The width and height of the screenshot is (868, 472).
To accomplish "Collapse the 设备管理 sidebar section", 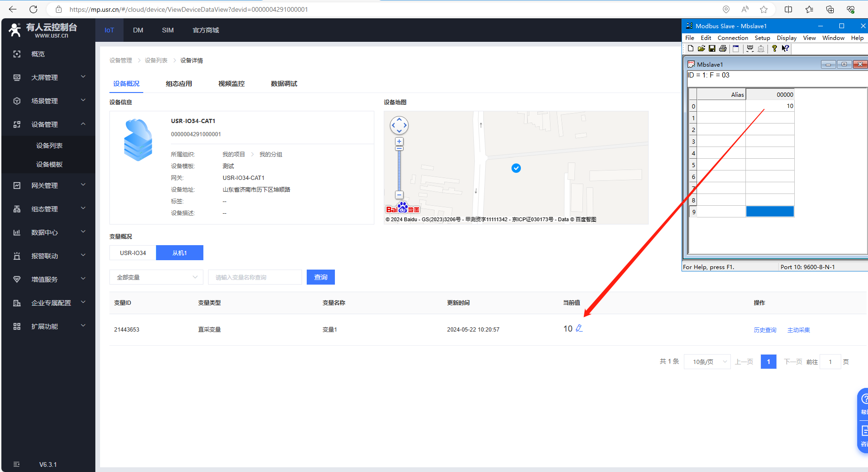I will 83,124.
